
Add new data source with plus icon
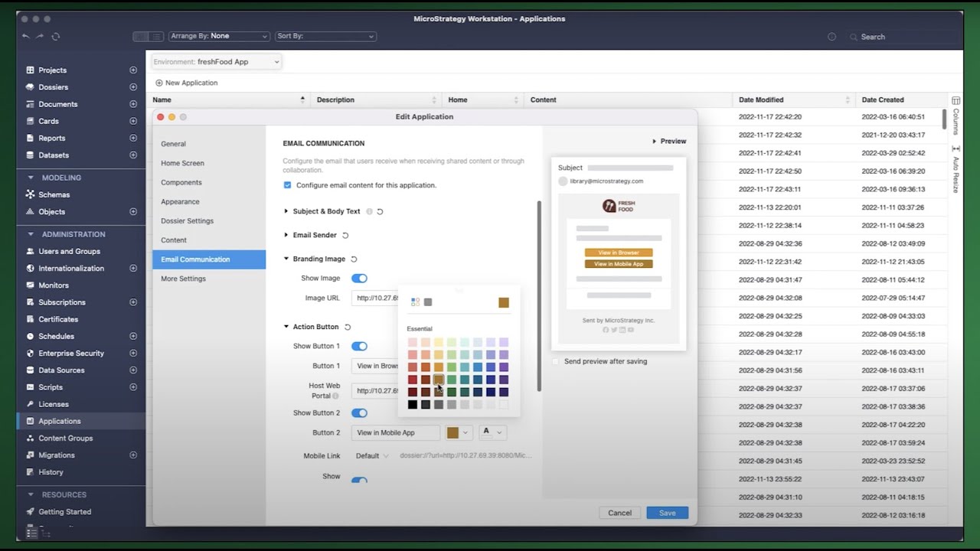click(x=133, y=370)
